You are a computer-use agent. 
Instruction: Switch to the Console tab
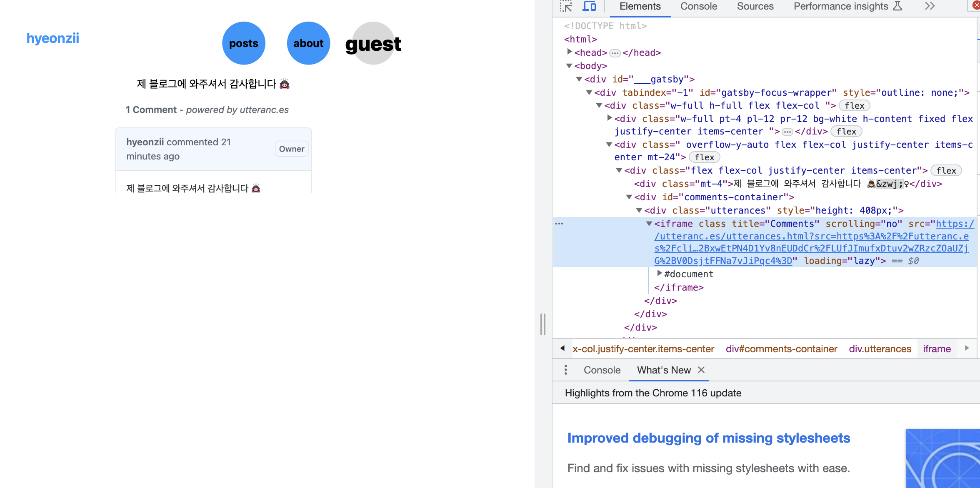699,6
